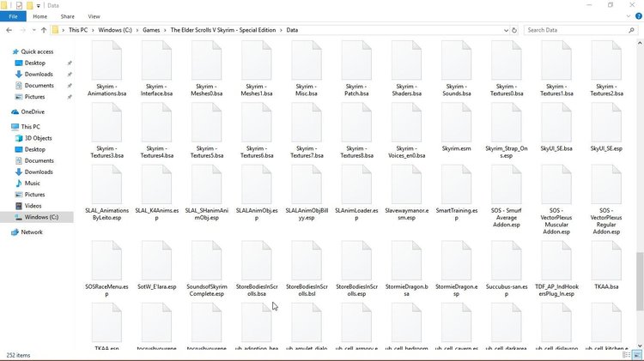Select SmartTraining.esp file
Screen dimensions: 644x361
pyautogui.click(x=456, y=193)
